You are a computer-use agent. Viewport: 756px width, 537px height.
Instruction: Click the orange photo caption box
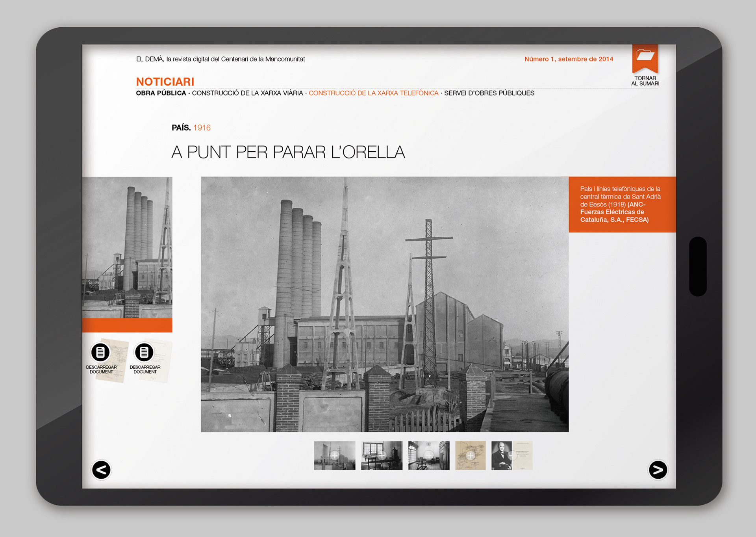pos(622,204)
